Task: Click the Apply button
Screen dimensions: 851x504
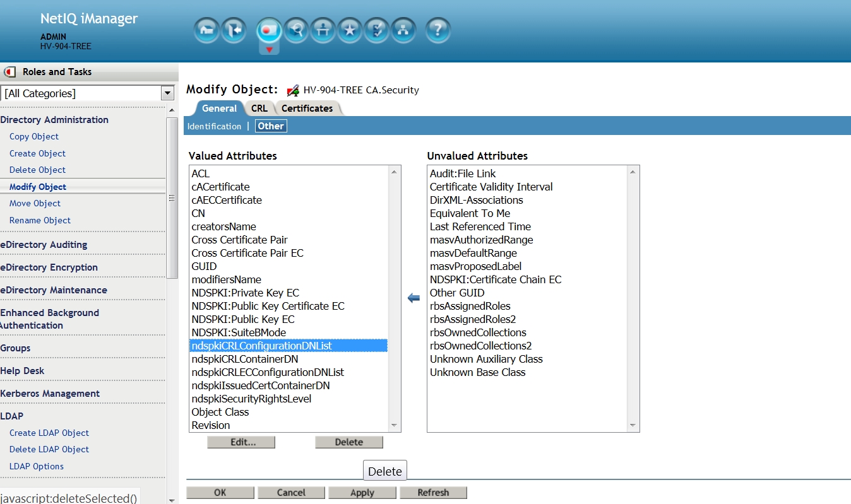Action: tap(362, 493)
